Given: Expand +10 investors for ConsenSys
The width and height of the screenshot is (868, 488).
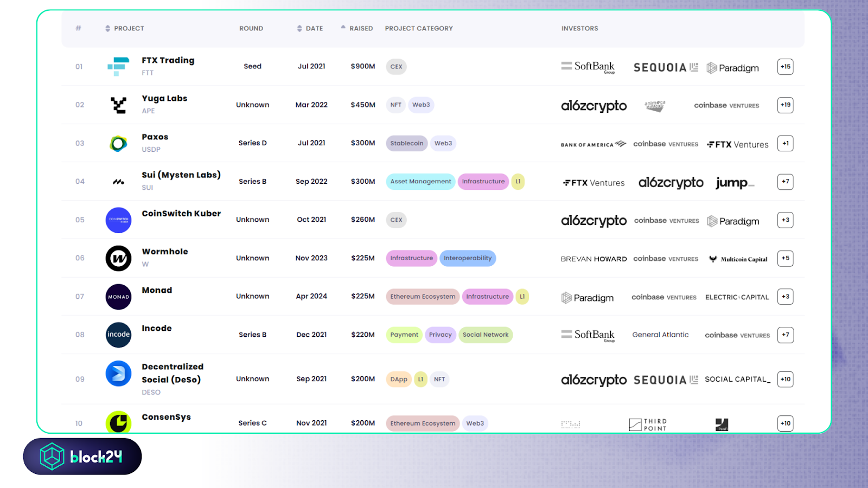Looking at the screenshot, I should point(785,423).
